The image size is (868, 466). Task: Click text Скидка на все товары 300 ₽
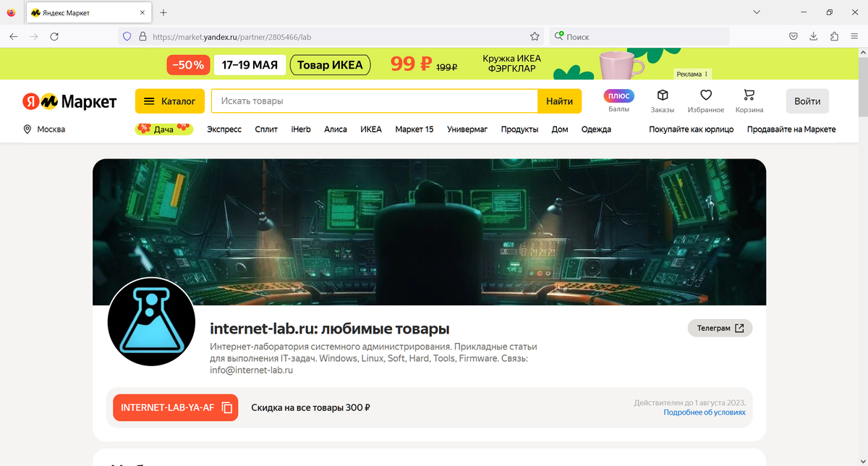point(310,407)
